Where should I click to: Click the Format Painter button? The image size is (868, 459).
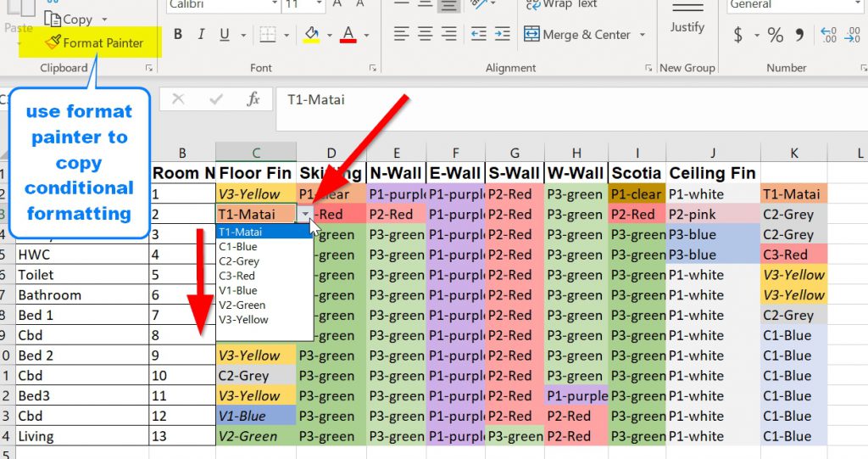coord(93,42)
